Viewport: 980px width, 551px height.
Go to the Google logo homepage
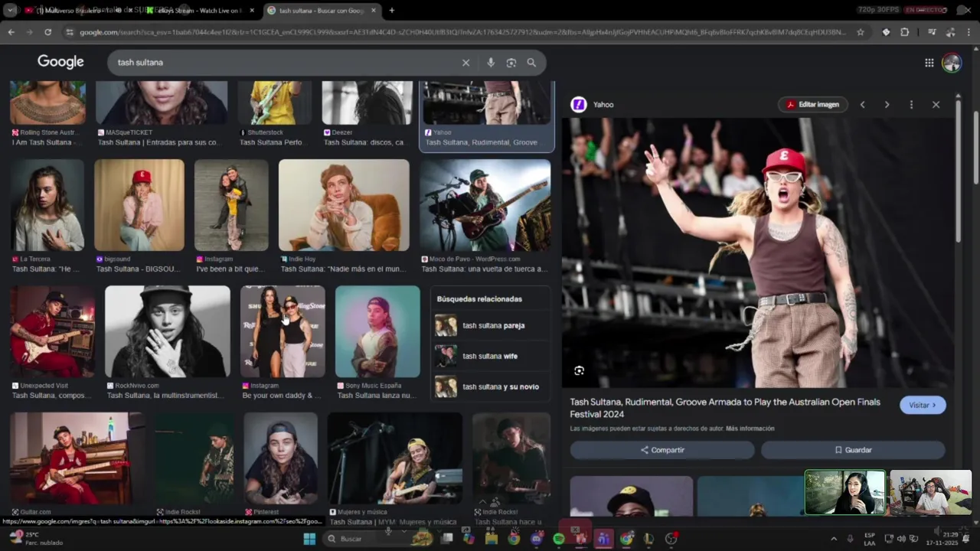click(60, 62)
